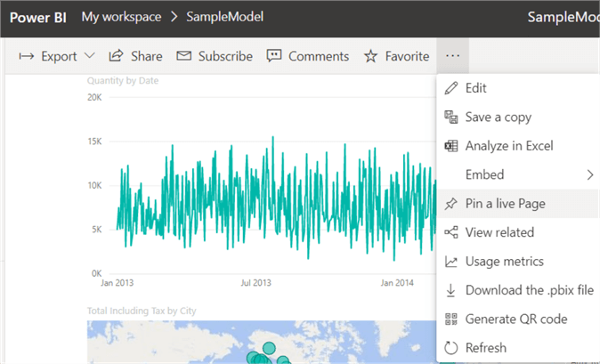Viewport: 600px width, 364px height.
Task: Open the Comments pane
Action: [x=308, y=56]
